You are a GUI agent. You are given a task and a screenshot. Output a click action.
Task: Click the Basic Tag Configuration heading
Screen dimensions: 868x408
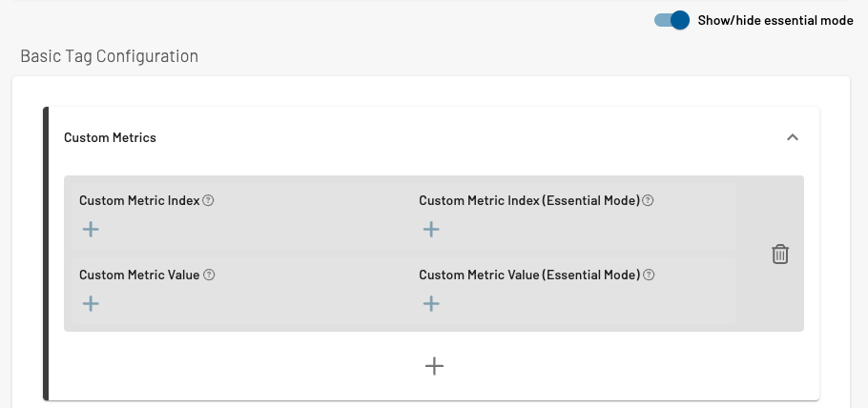pyautogui.click(x=109, y=56)
